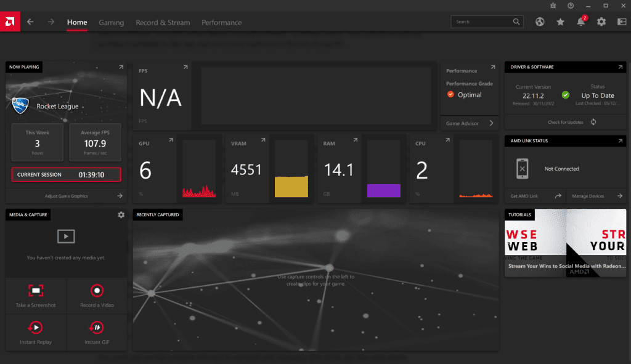Screen dimensions: 631x364
Task: Switch to the Performance tab
Action: pos(222,23)
